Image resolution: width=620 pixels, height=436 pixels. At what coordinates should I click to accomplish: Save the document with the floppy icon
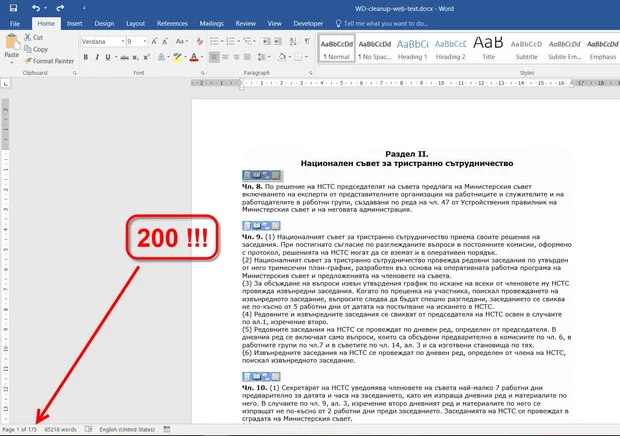(13, 8)
